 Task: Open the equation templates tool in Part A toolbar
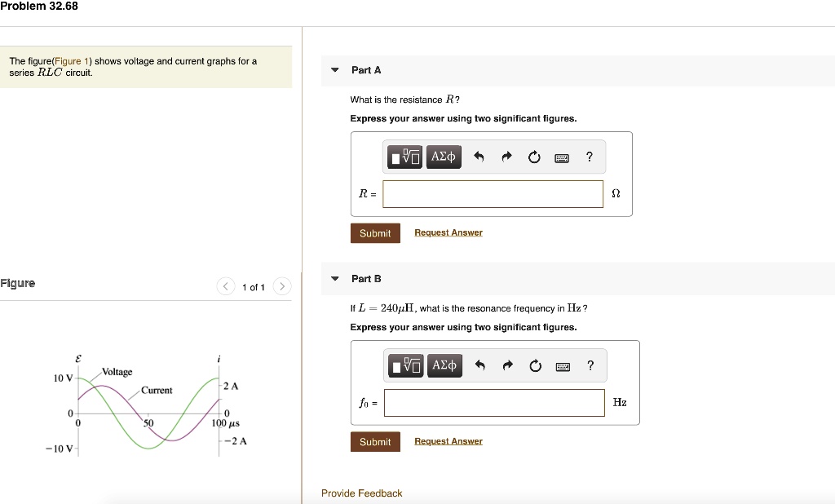point(404,157)
